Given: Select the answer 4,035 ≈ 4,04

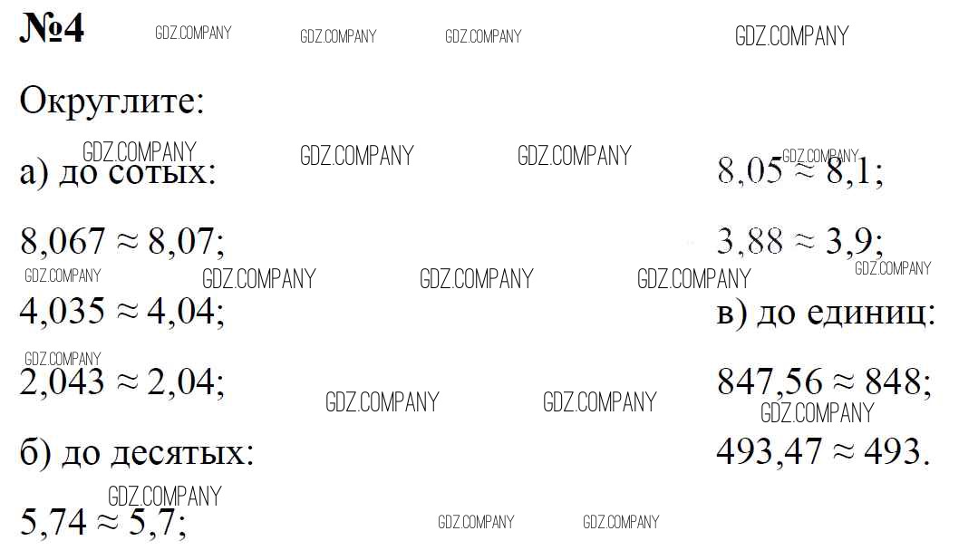Looking at the screenshot, I should (x=122, y=311).
